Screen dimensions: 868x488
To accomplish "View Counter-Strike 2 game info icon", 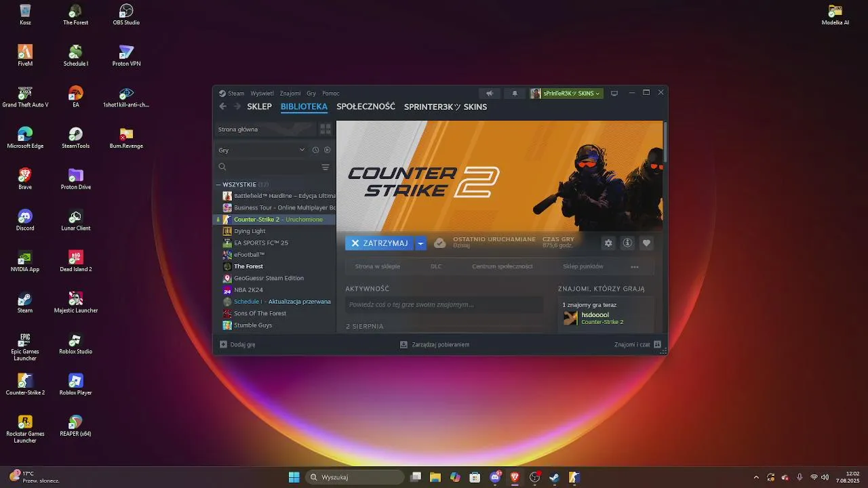I will tap(627, 243).
